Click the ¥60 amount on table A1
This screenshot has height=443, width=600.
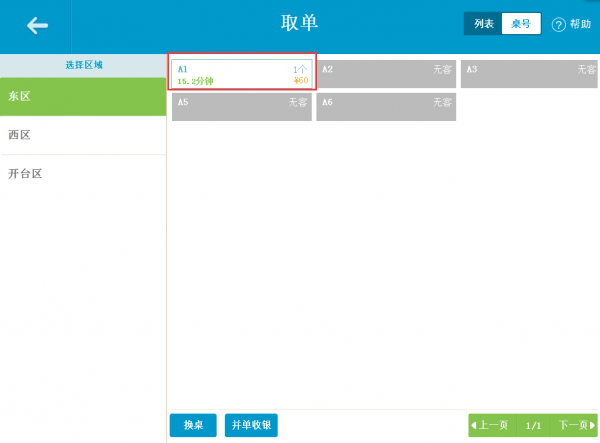pyautogui.click(x=301, y=80)
